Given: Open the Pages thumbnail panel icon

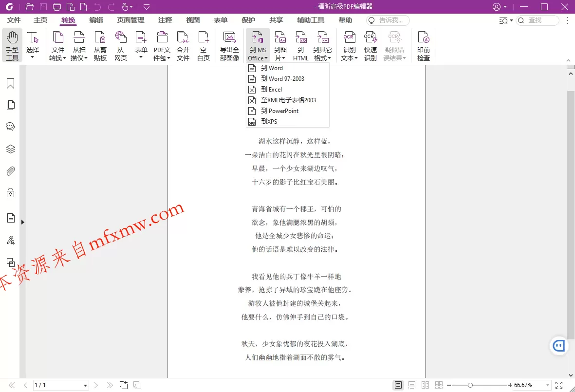Looking at the screenshot, I should pos(11,105).
